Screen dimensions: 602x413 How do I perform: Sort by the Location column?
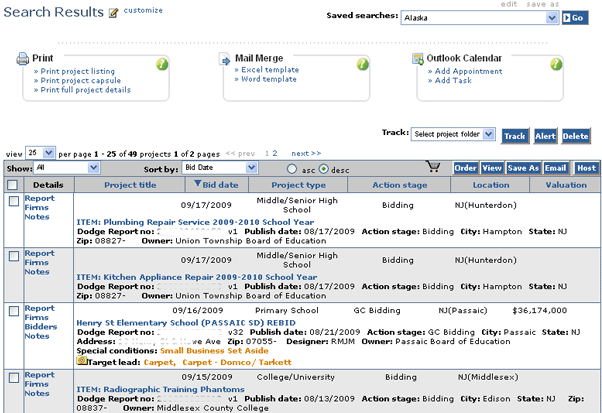[x=491, y=185]
